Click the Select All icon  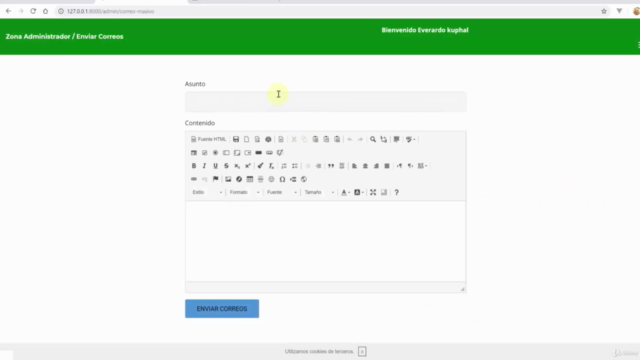(396, 139)
